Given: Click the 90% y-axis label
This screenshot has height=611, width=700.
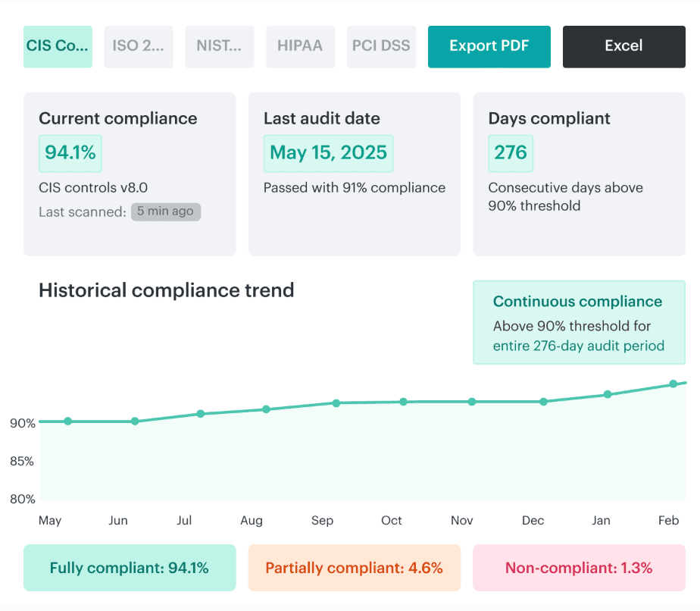Looking at the screenshot, I should [x=22, y=423].
